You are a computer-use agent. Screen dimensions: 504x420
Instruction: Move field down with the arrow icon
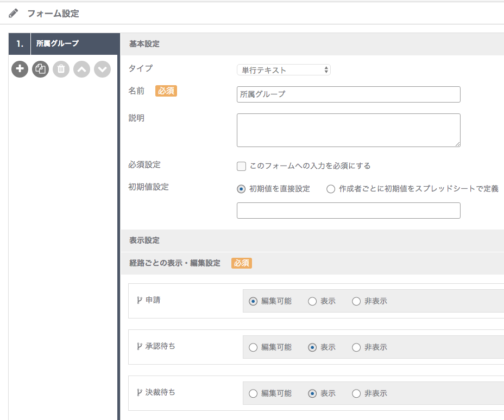(102, 69)
